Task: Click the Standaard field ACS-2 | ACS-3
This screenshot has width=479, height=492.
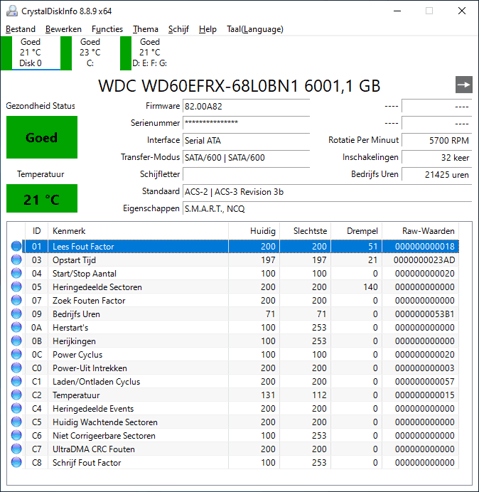Action: click(x=327, y=192)
